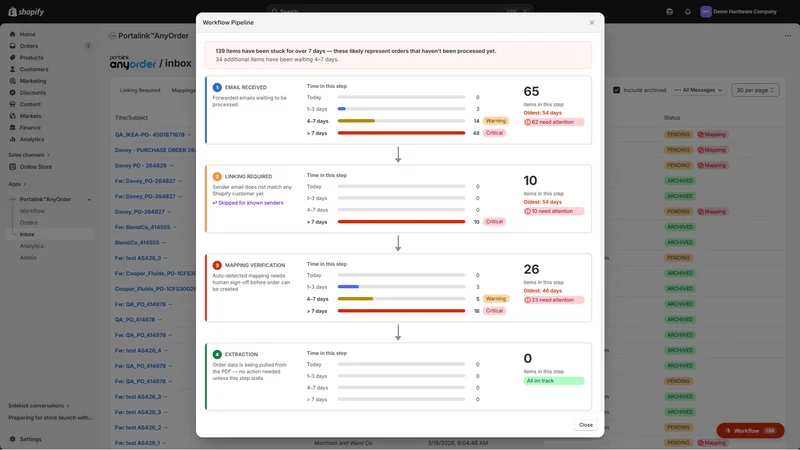
Task: Close the Workflow Pipeline dialog with X
Action: [x=592, y=22]
